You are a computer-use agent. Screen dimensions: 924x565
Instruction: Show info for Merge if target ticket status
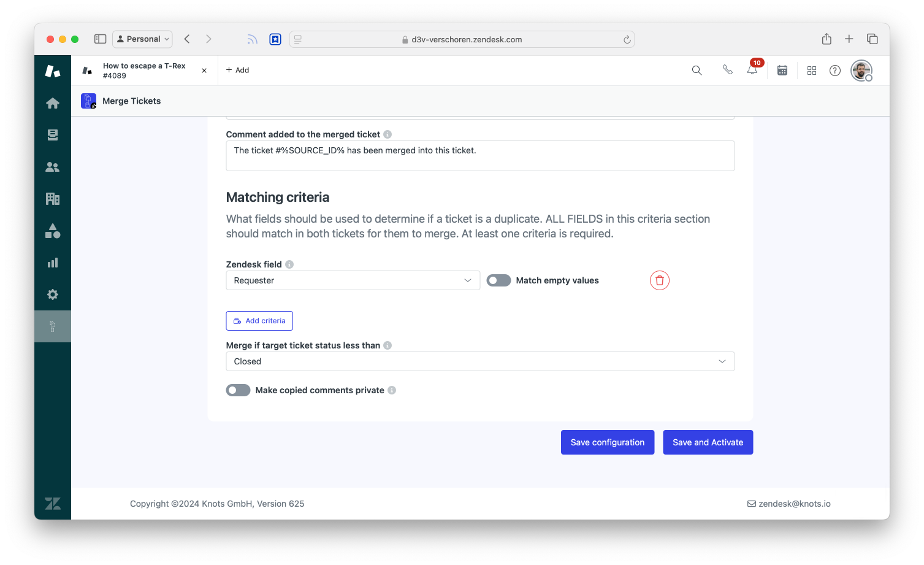point(388,345)
